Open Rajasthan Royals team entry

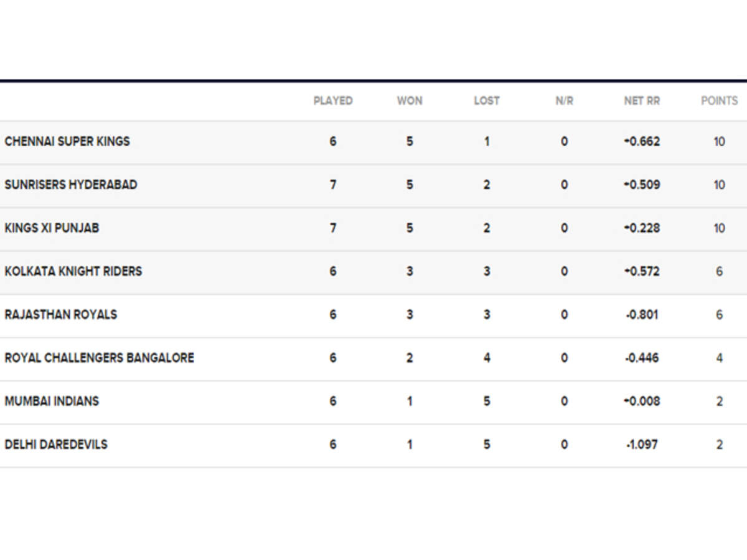pyautogui.click(x=60, y=314)
